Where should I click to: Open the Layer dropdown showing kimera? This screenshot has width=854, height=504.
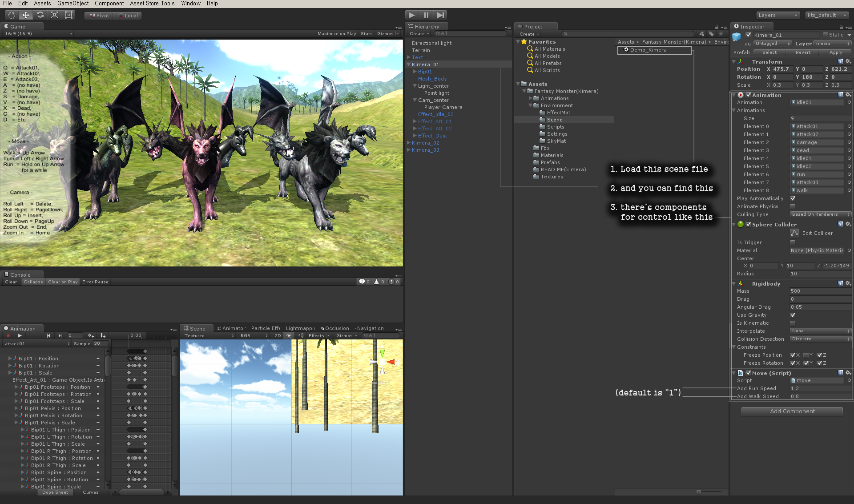832,44
